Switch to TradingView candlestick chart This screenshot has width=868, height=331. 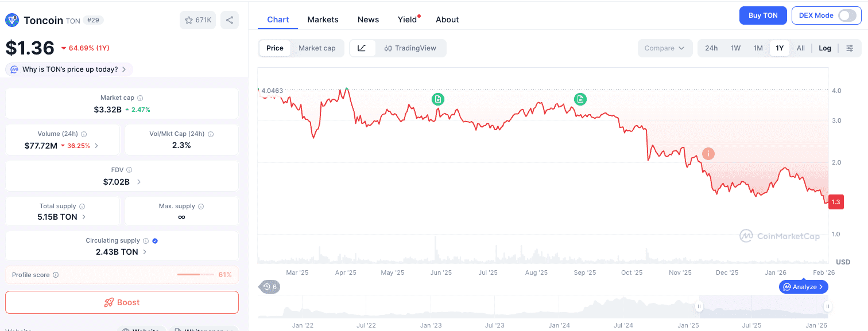(410, 48)
